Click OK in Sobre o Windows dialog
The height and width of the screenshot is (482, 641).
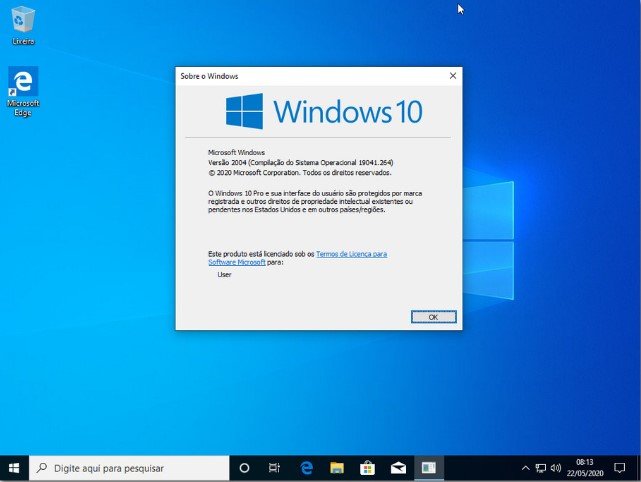pyautogui.click(x=433, y=317)
